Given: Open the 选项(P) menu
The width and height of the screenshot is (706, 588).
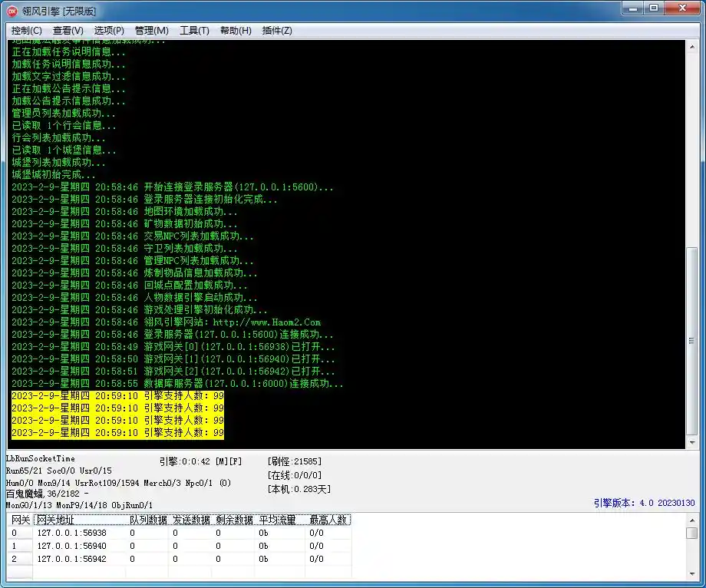Looking at the screenshot, I should tap(109, 31).
